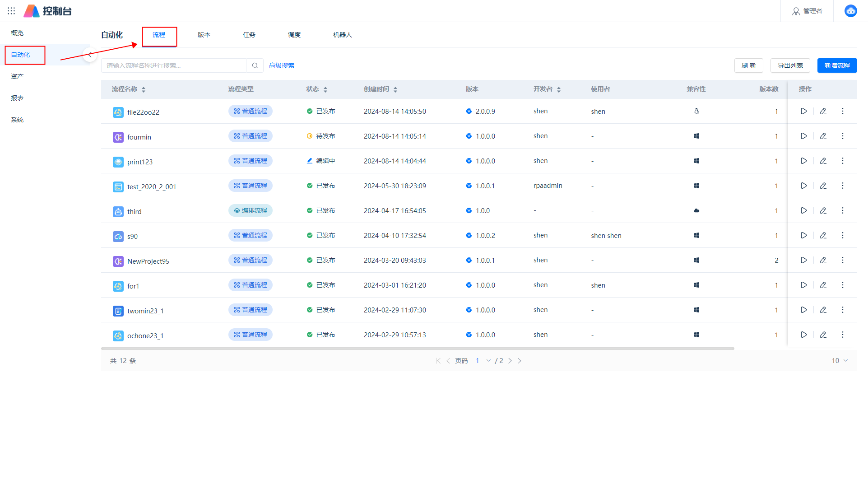Open the apps grid icon in header
868x489 pixels.
(x=11, y=11)
